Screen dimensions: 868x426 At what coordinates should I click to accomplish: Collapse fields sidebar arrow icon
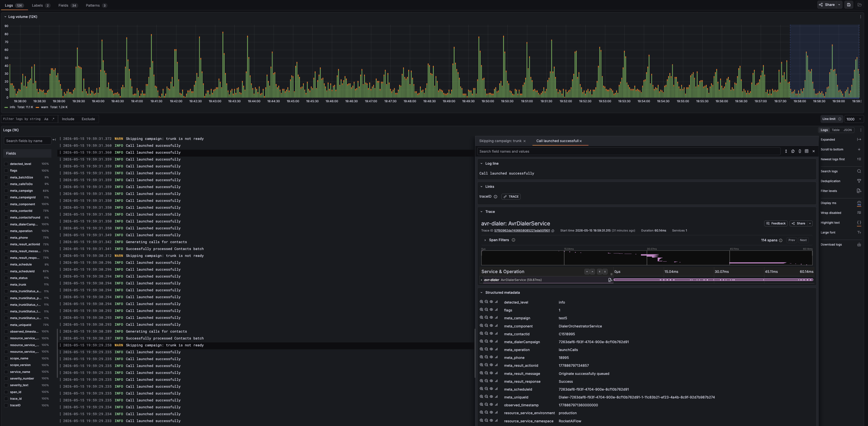point(54,140)
